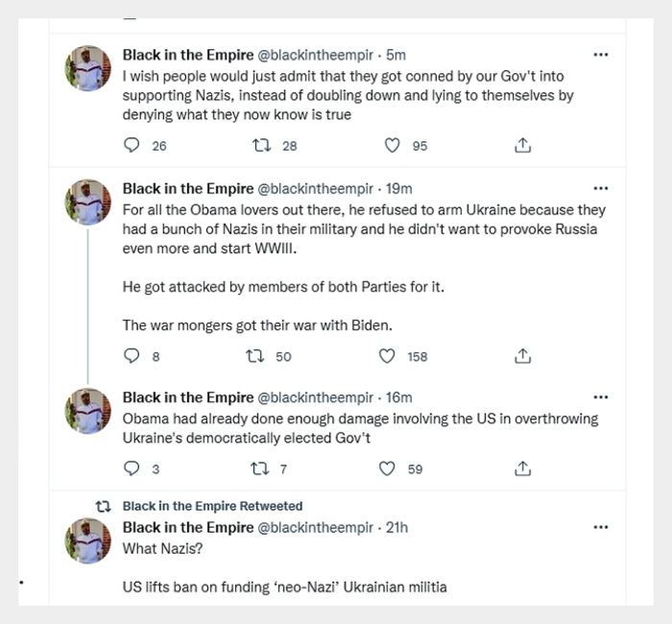Share the tweet posted 16m ago
The width and height of the screenshot is (672, 624).
[x=523, y=469]
